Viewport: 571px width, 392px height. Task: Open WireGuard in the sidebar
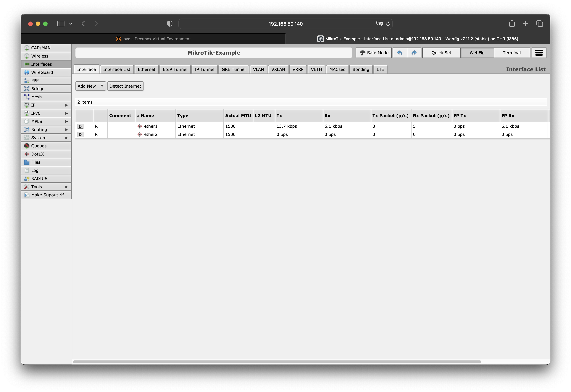[42, 72]
